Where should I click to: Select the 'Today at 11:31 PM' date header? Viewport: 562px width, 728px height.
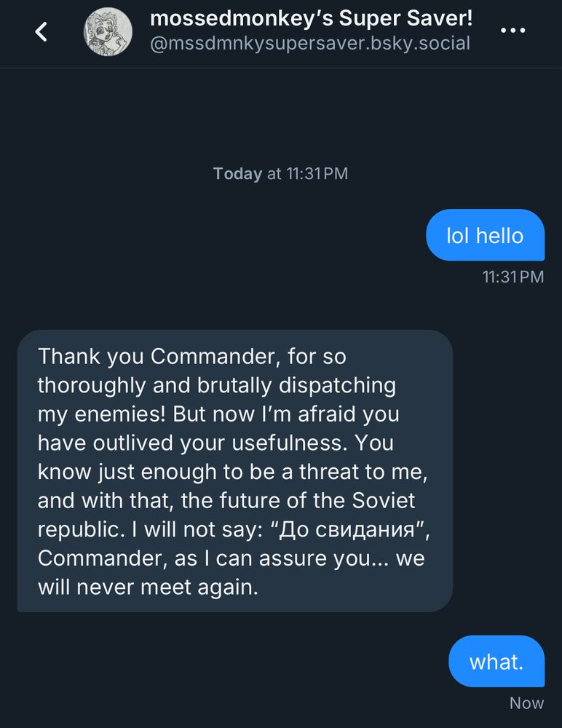click(280, 173)
